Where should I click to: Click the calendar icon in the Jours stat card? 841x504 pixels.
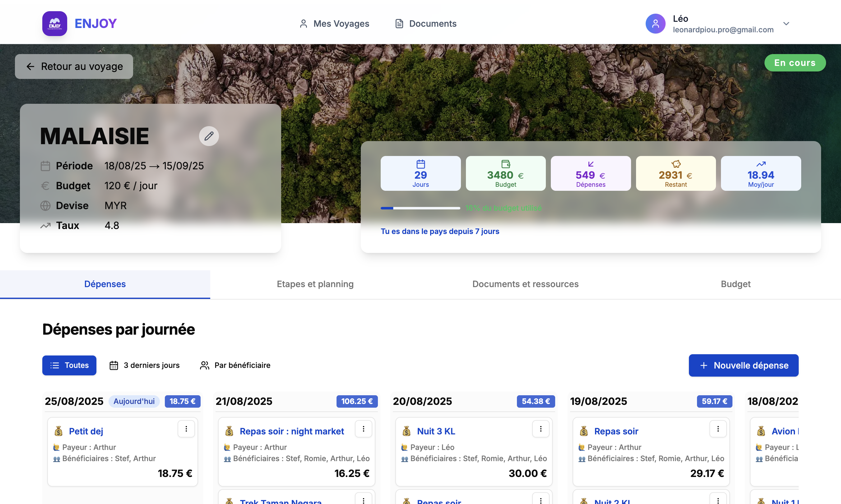coord(420,164)
